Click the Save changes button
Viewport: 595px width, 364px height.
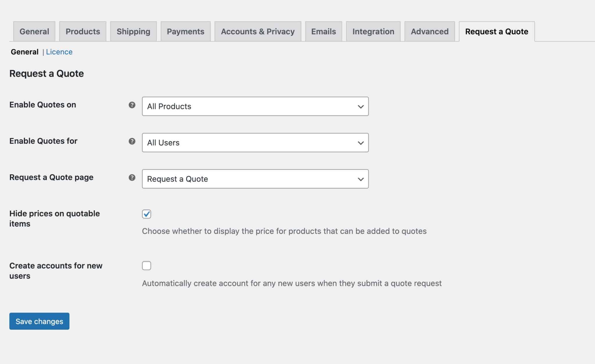[x=39, y=321]
